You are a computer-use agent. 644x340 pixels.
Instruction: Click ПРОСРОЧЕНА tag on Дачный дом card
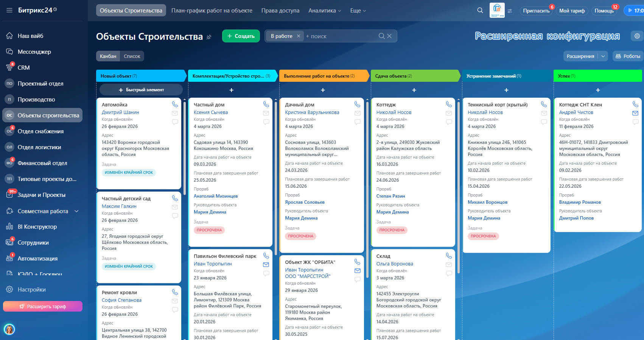click(301, 236)
